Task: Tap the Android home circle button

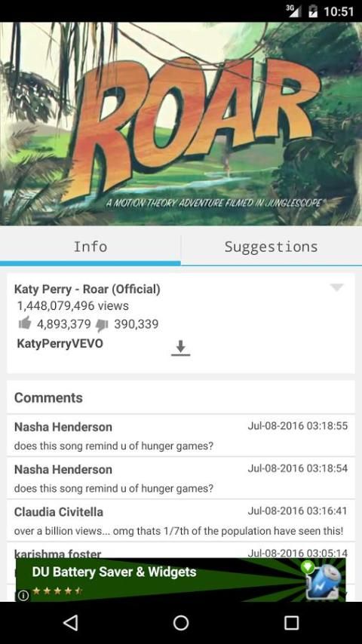Action: click(181, 623)
